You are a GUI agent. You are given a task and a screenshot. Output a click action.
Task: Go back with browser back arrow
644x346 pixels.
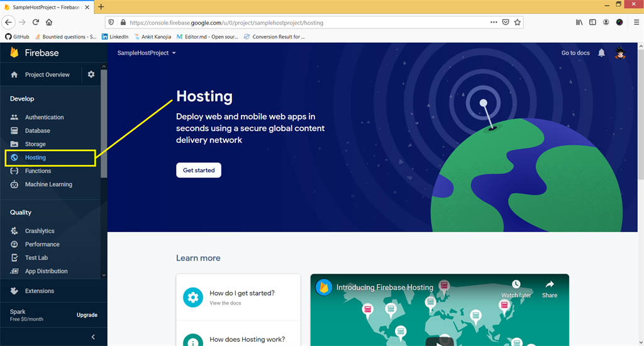9,22
